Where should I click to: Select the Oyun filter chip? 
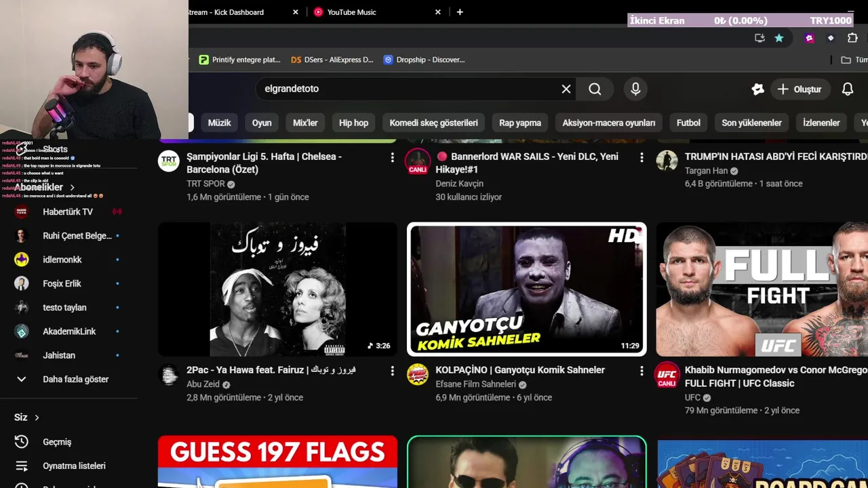(x=262, y=123)
